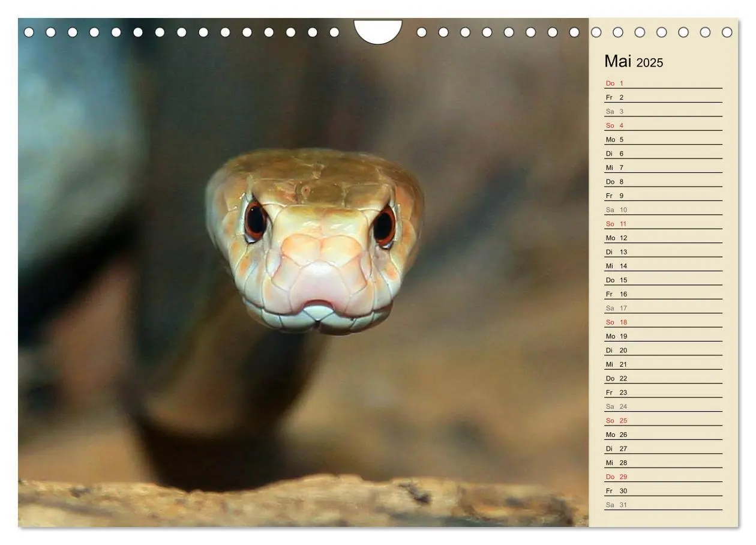This screenshot has width=756, height=545.
Task: Click the Mo 5 date line
Action: [x=663, y=139]
